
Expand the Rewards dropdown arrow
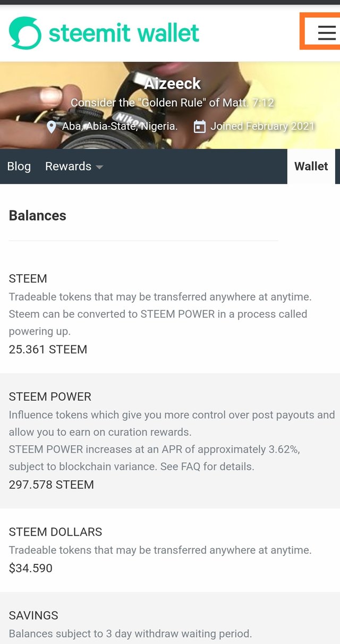99,167
